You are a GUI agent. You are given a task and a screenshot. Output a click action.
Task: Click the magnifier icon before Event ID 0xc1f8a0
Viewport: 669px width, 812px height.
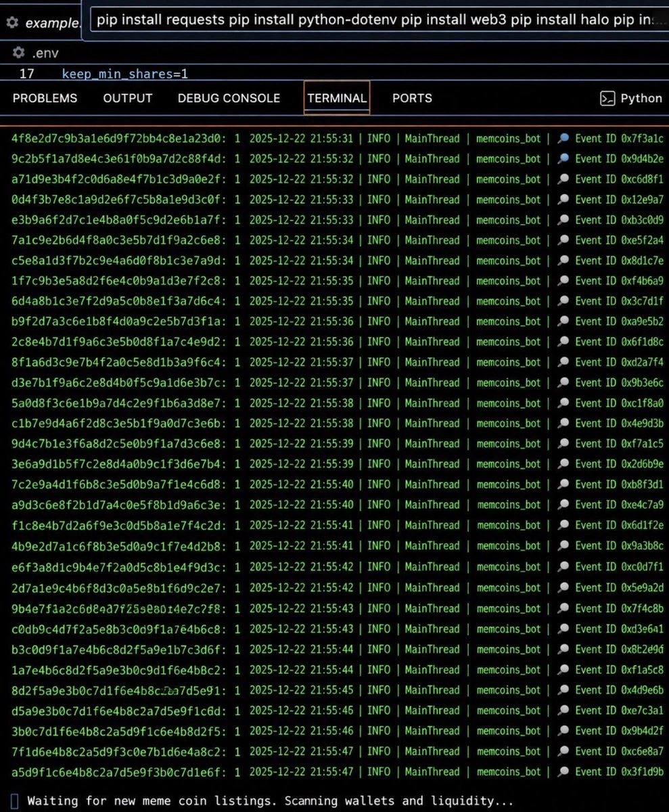click(563, 403)
